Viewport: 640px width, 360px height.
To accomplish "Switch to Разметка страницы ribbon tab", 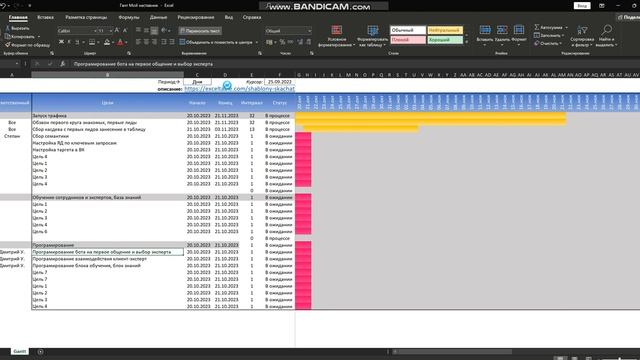I will pyautogui.click(x=86, y=18).
